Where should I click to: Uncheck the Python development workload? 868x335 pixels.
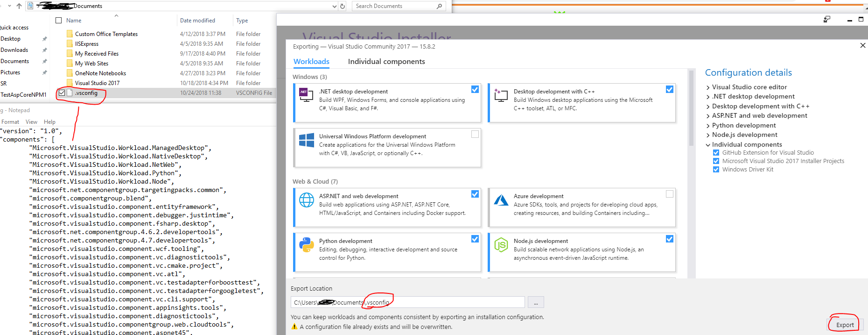(475, 239)
